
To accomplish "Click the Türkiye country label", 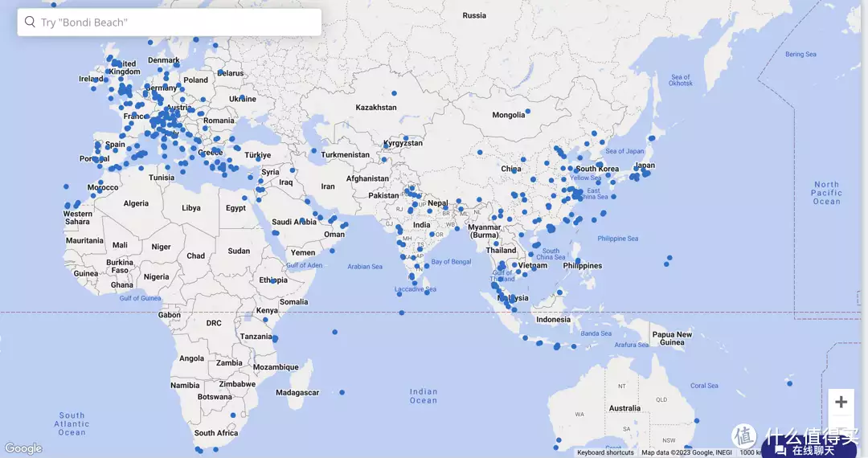I will click(x=258, y=155).
